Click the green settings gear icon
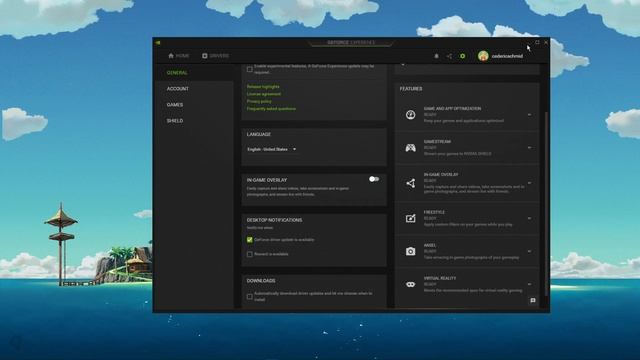This screenshot has height=360, width=640. 462,56
